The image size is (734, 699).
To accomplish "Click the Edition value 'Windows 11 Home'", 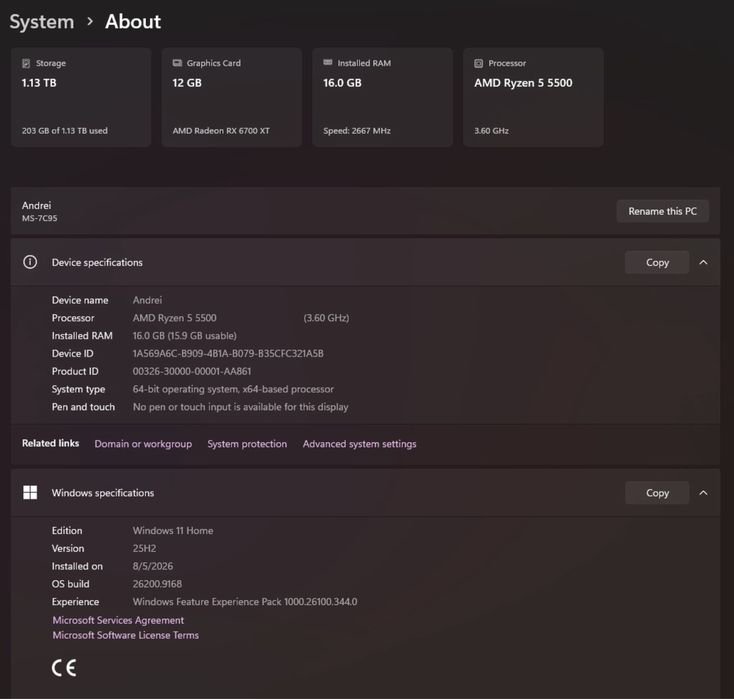I will (173, 530).
